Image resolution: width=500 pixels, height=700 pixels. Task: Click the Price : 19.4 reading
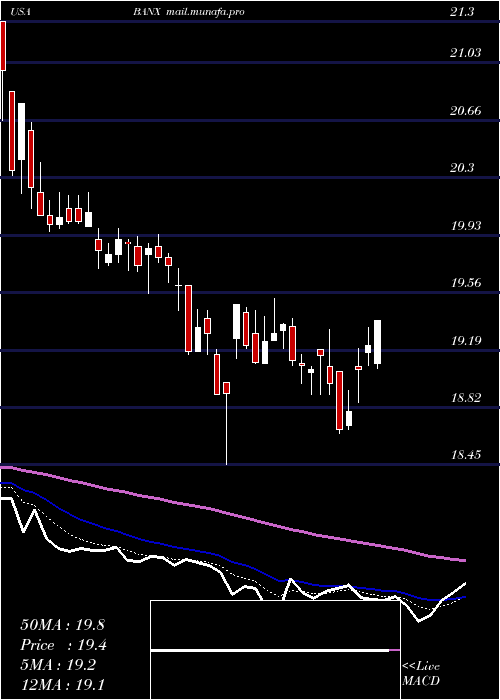pyautogui.click(x=63, y=645)
